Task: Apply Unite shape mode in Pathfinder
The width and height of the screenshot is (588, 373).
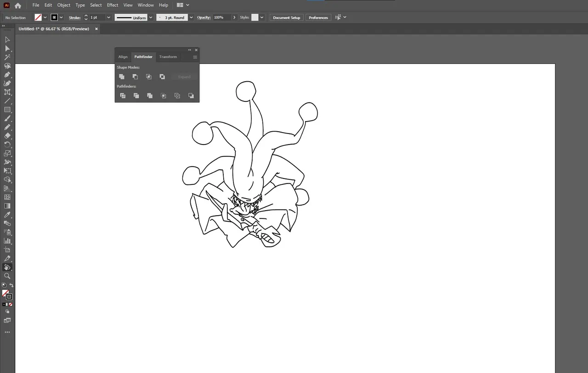Action: tap(122, 77)
